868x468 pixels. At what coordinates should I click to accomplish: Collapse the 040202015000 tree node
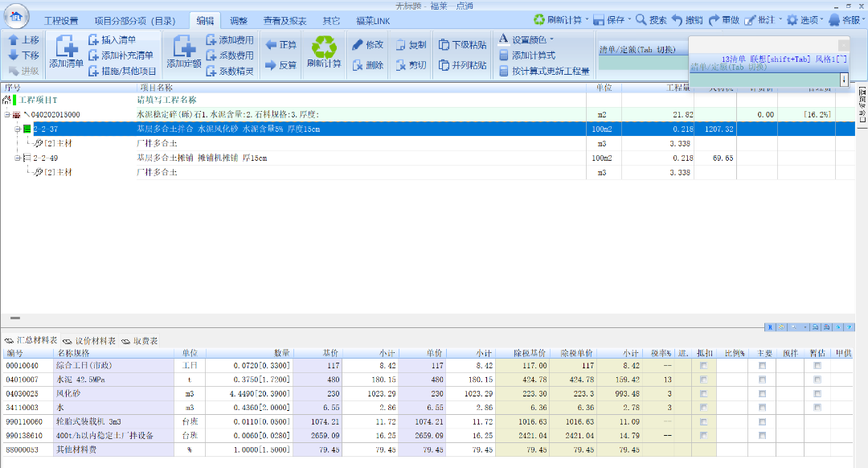[7, 115]
